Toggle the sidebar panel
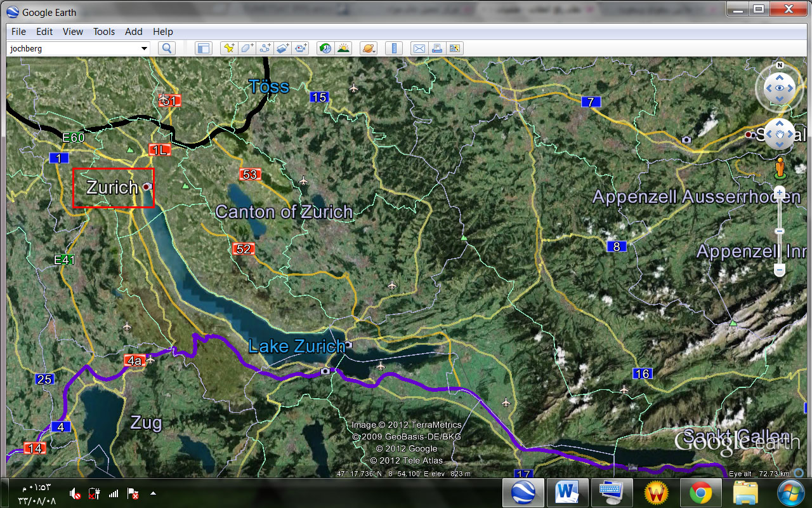Image resolution: width=812 pixels, height=508 pixels. [x=203, y=48]
